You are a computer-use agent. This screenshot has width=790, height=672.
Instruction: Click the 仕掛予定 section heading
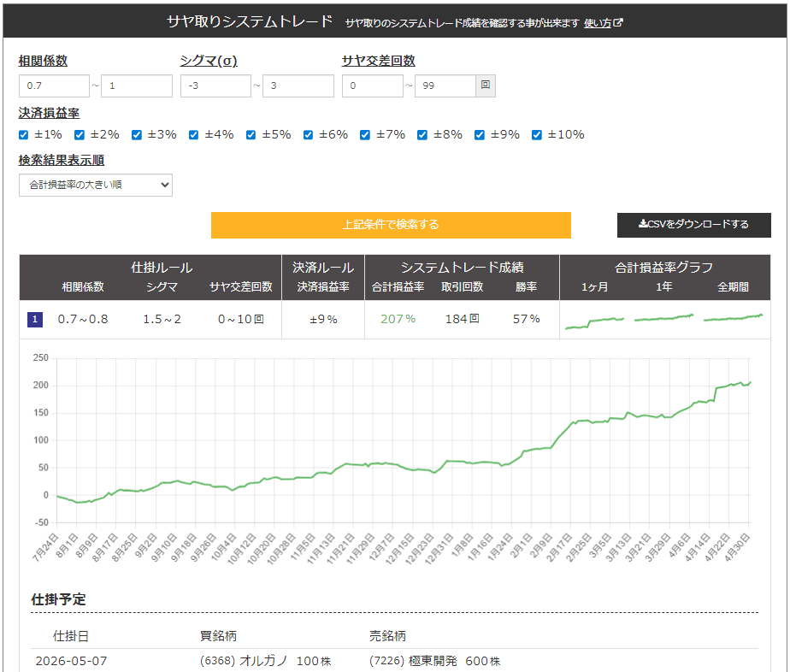coord(58,599)
